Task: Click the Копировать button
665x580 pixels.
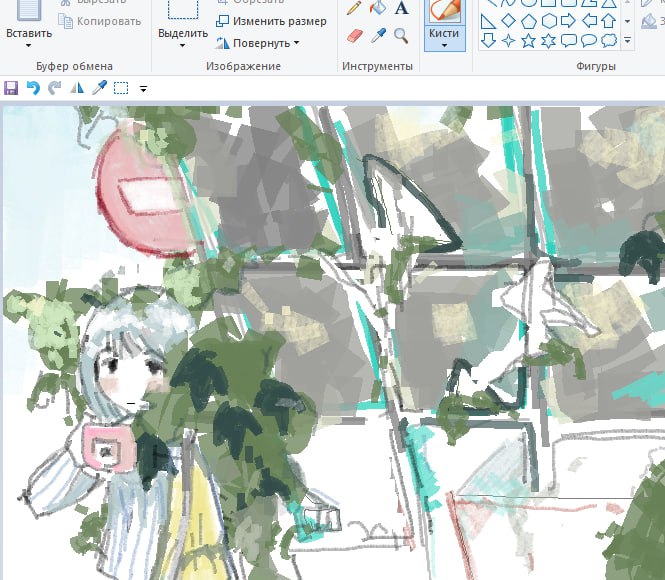Action: [x=100, y=21]
